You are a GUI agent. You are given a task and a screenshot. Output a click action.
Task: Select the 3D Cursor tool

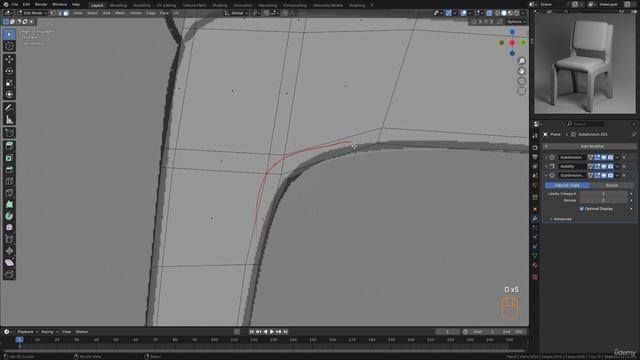point(9,47)
